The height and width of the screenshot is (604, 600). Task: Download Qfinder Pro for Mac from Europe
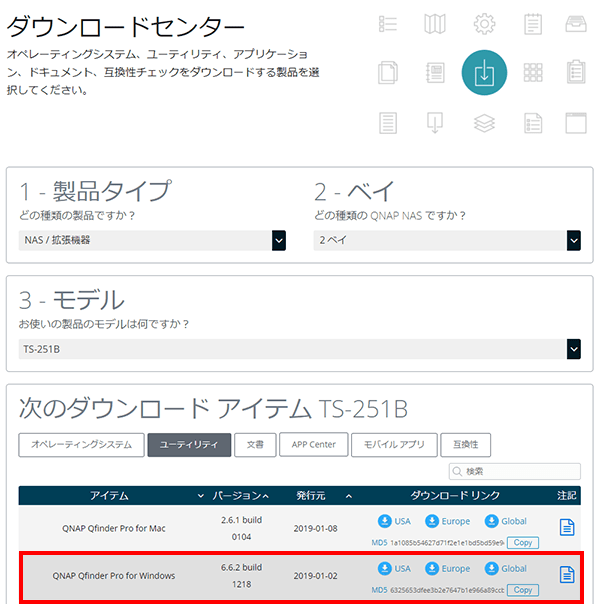[447, 521]
